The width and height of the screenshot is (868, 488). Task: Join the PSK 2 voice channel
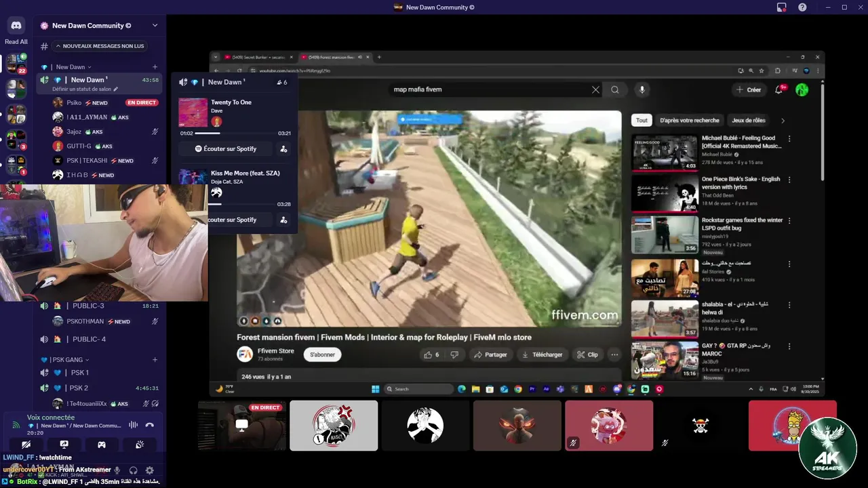click(x=100, y=388)
